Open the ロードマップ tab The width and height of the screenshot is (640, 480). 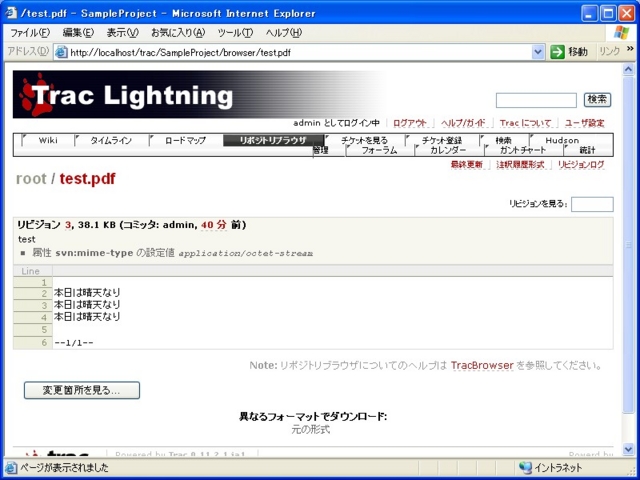click(185, 140)
